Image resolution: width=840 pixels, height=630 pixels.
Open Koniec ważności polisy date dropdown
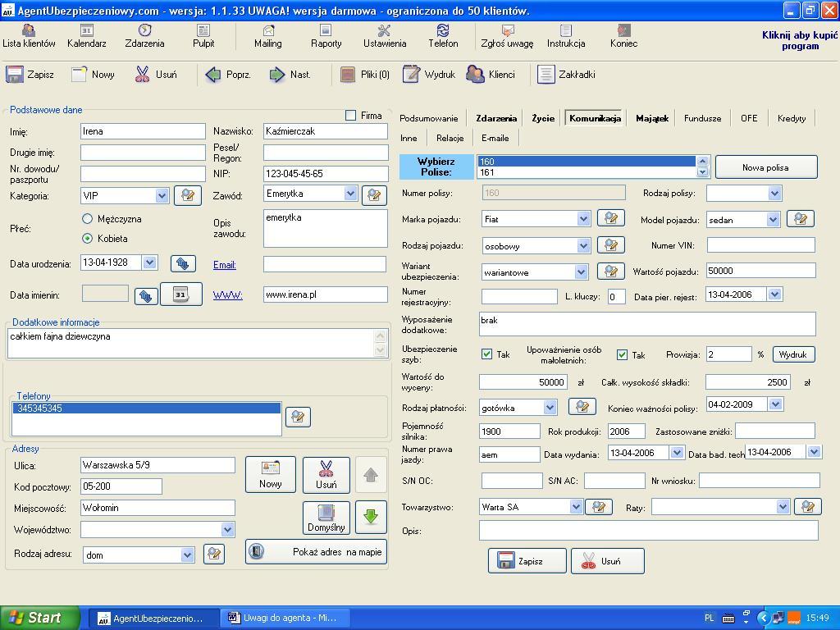pyautogui.click(x=776, y=404)
